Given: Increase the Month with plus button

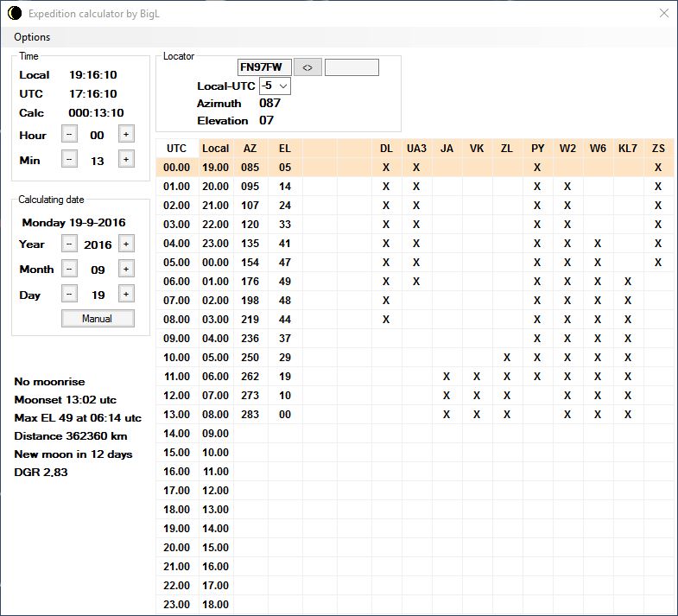Looking at the screenshot, I should [126, 269].
